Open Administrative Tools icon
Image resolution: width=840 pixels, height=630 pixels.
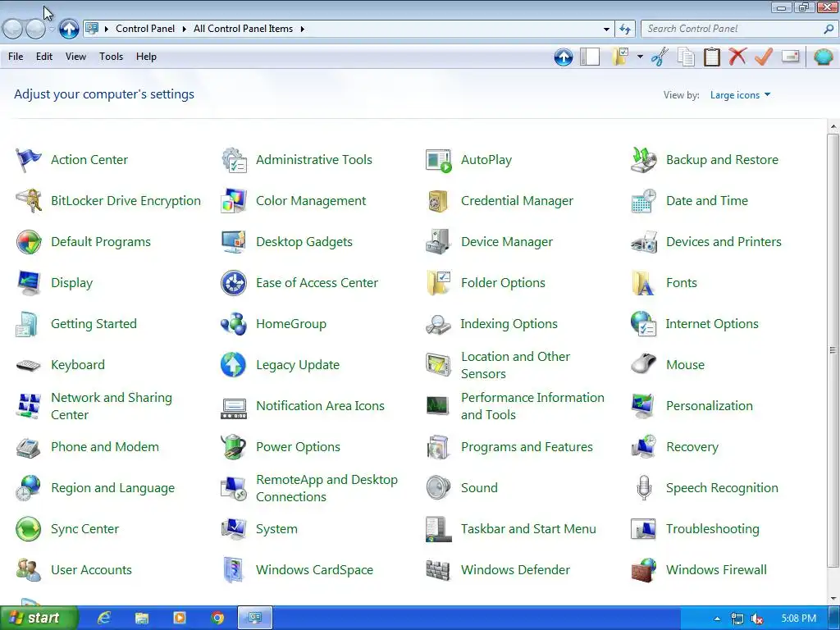point(234,160)
